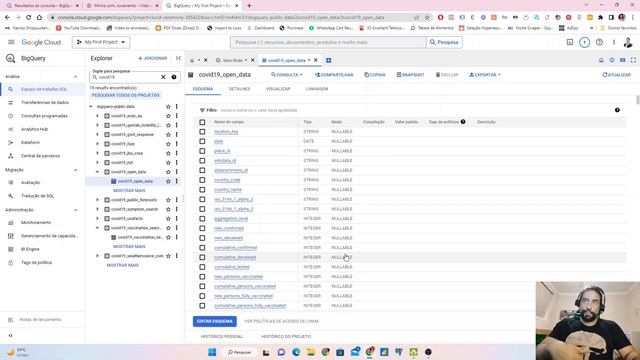640x360 pixels.
Task: Check the new_persons_vaccinated field checkbox
Action: point(202,276)
